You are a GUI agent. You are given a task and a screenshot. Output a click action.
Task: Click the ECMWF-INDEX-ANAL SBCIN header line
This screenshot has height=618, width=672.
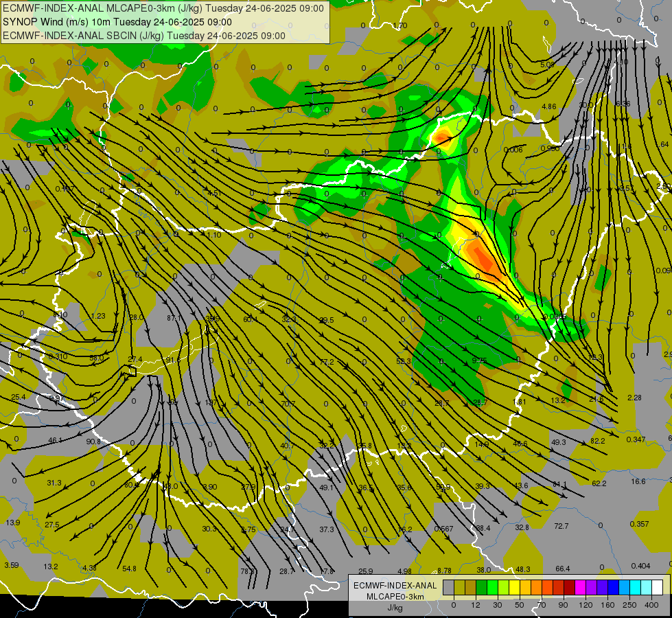[x=144, y=36]
